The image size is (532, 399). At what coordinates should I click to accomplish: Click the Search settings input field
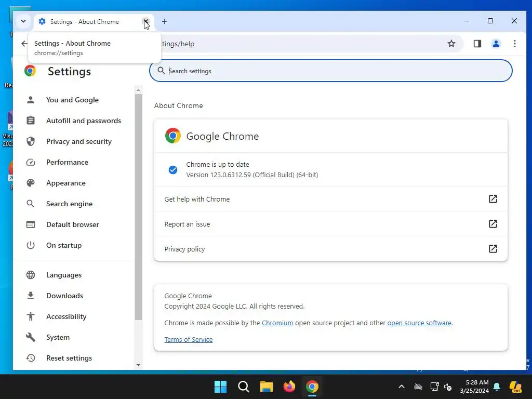pos(331,71)
